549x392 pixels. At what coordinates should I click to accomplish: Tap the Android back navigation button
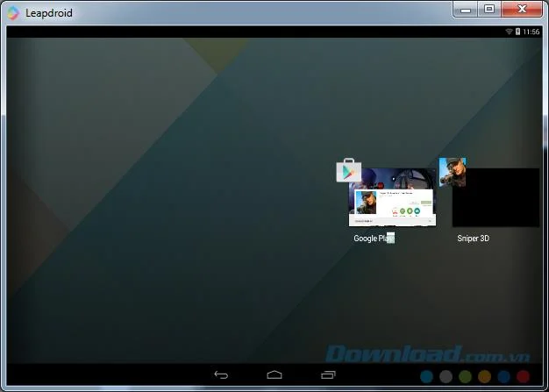(221, 374)
